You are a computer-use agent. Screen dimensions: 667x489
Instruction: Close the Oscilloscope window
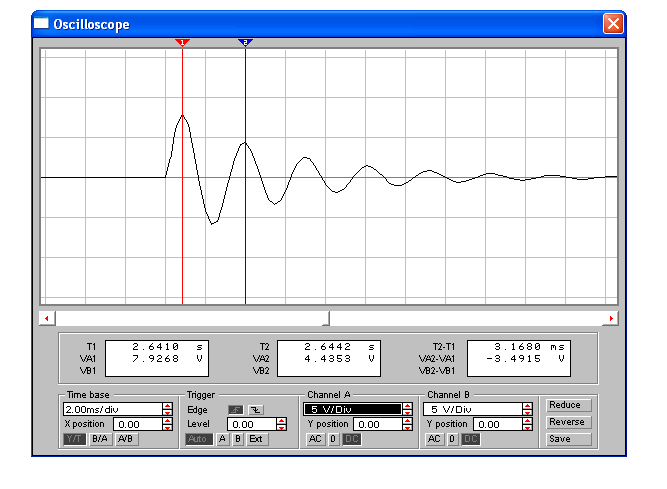[x=613, y=23]
